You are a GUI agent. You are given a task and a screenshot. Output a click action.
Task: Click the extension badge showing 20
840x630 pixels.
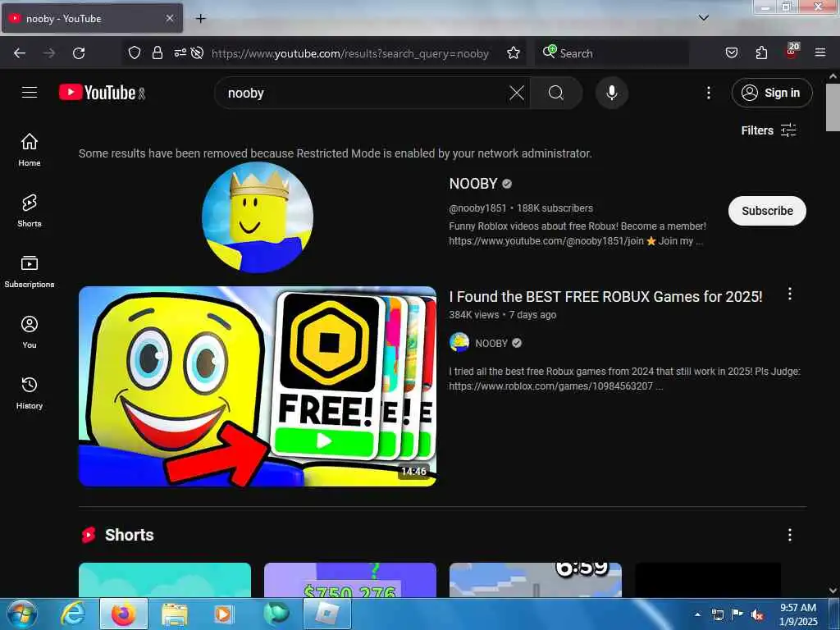pyautogui.click(x=792, y=52)
